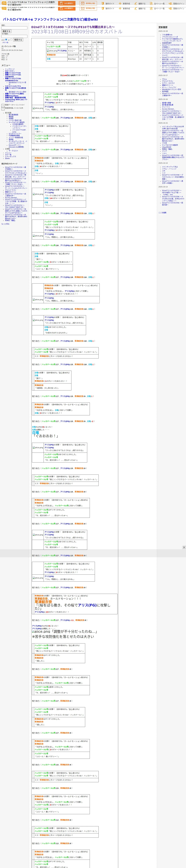Open ヴルム in update history
This screenshot has height=868, width=186.
click(x=164, y=79)
